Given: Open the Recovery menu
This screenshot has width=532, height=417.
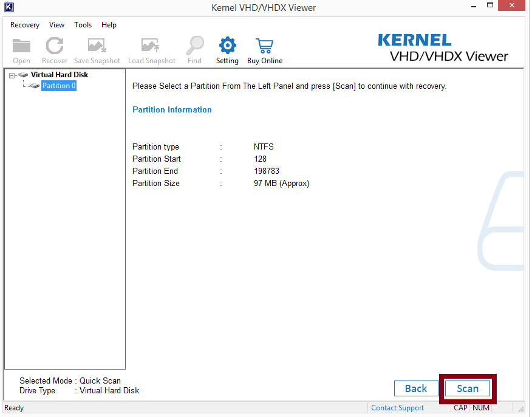Looking at the screenshot, I should pos(25,25).
